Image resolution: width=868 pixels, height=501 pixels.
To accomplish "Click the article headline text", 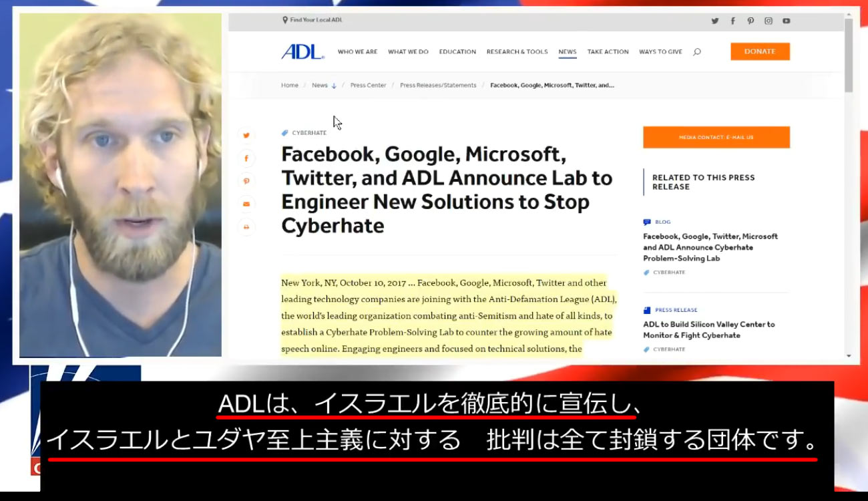I will tap(447, 190).
